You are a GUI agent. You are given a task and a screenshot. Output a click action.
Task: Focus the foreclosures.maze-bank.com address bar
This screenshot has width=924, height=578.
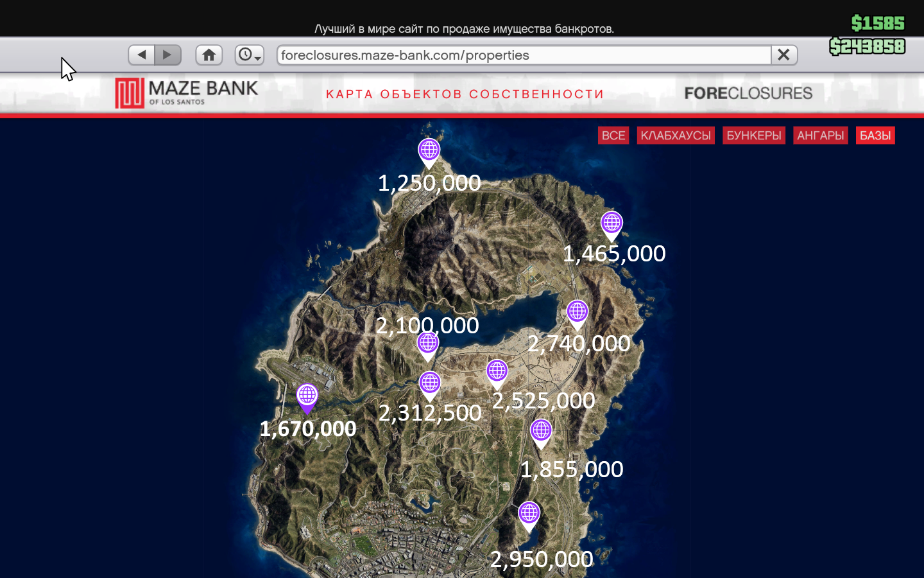[524, 55]
